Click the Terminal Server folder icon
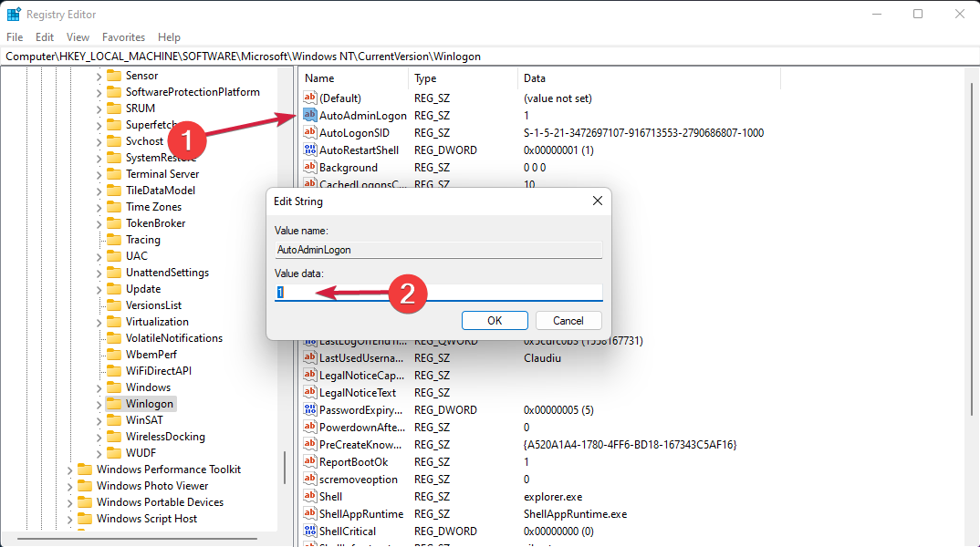This screenshot has width=980, height=547. tap(114, 173)
